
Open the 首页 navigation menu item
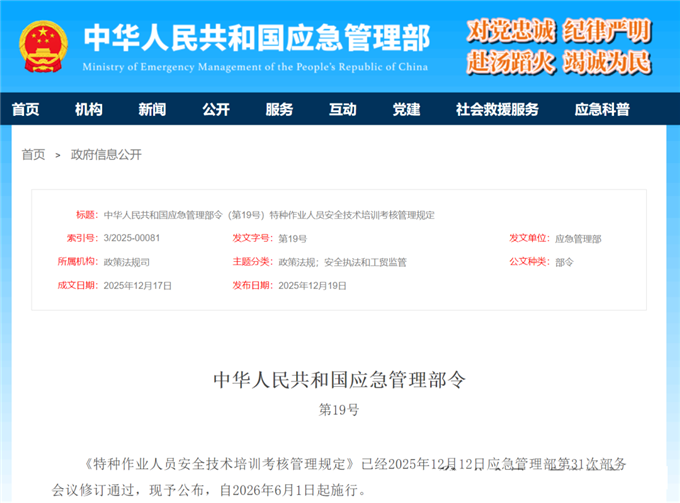pyautogui.click(x=26, y=110)
